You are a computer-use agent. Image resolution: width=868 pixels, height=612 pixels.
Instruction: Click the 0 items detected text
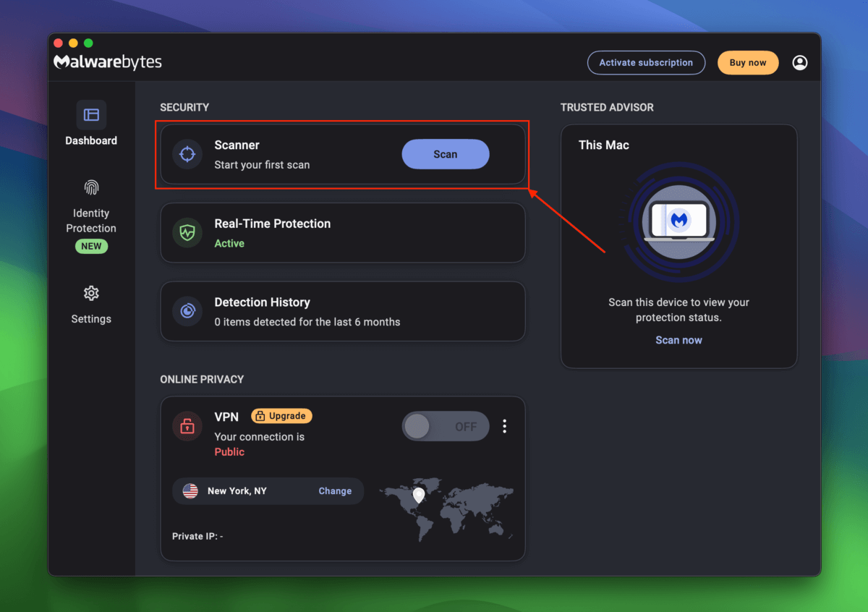(307, 322)
